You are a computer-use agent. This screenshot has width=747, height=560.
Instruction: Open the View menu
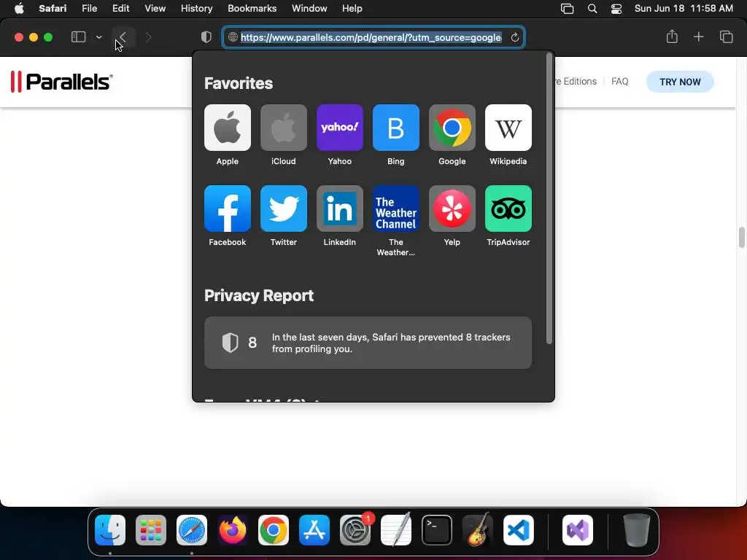pyautogui.click(x=155, y=9)
